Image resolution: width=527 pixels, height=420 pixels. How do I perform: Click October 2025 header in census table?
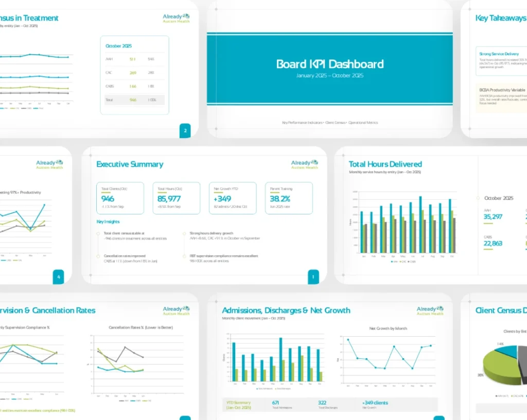pyautogui.click(x=119, y=46)
